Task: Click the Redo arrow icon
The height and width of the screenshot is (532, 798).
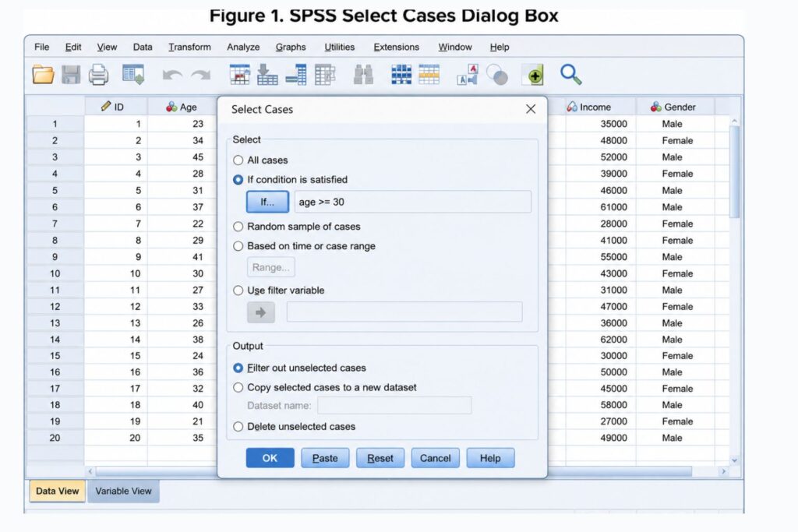Action: pos(200,76)
